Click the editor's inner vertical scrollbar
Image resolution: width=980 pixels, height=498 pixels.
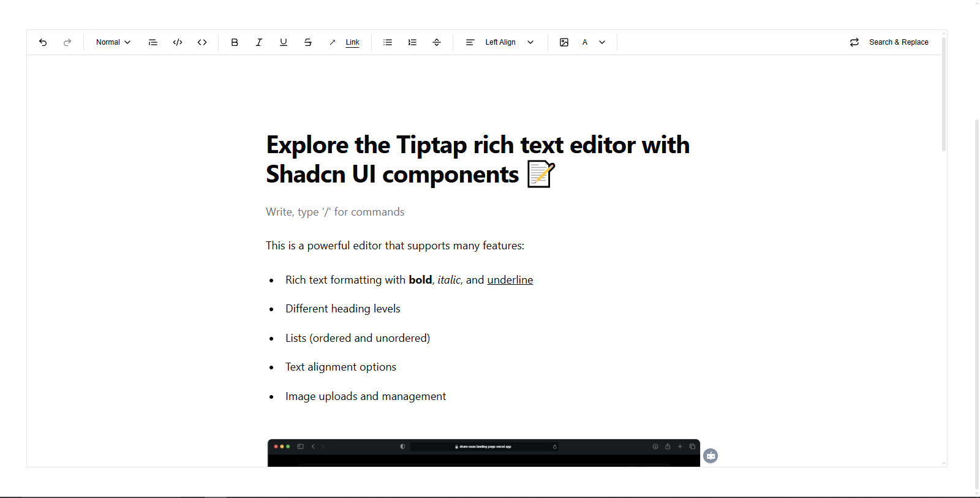[944, 94]
